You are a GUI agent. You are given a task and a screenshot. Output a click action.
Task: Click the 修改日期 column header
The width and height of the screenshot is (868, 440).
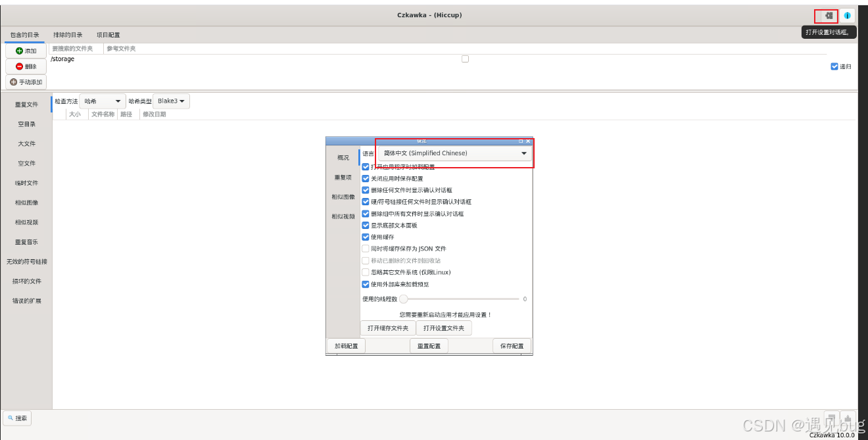coord(154,114)
